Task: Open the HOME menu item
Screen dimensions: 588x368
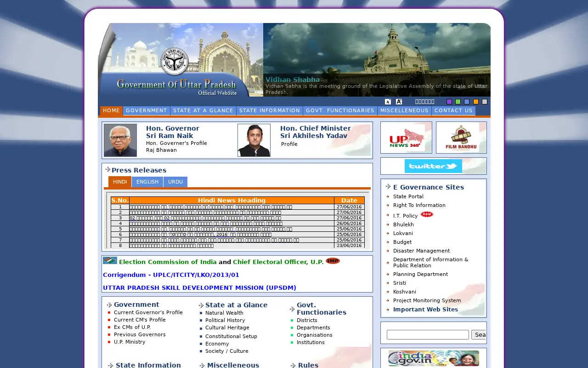Action: [111, 111]
